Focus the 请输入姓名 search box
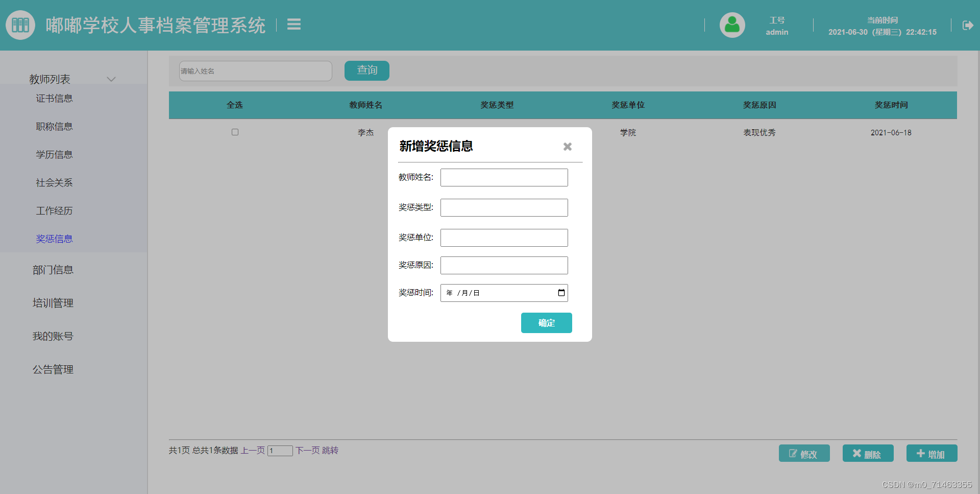This screenshot has width=980, height=494. coord(255,71)
